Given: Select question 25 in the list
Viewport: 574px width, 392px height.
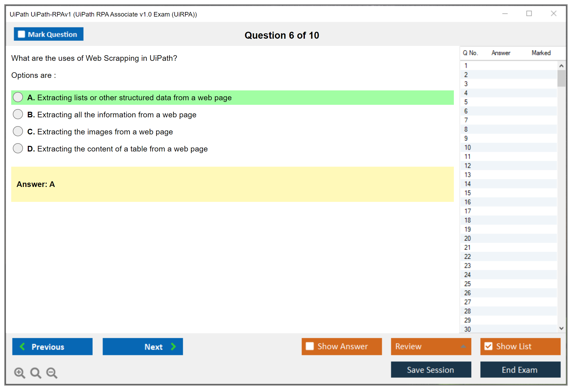Looking at the screenshot, I should pos(467,284).
